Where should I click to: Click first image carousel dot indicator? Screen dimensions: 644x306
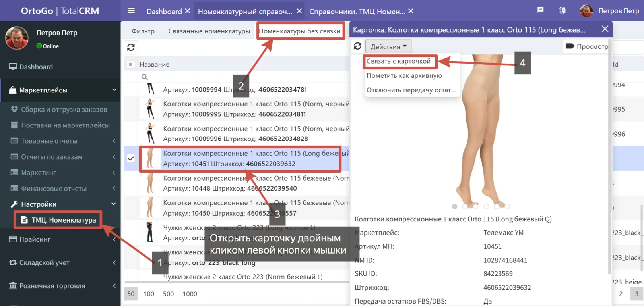454,206
